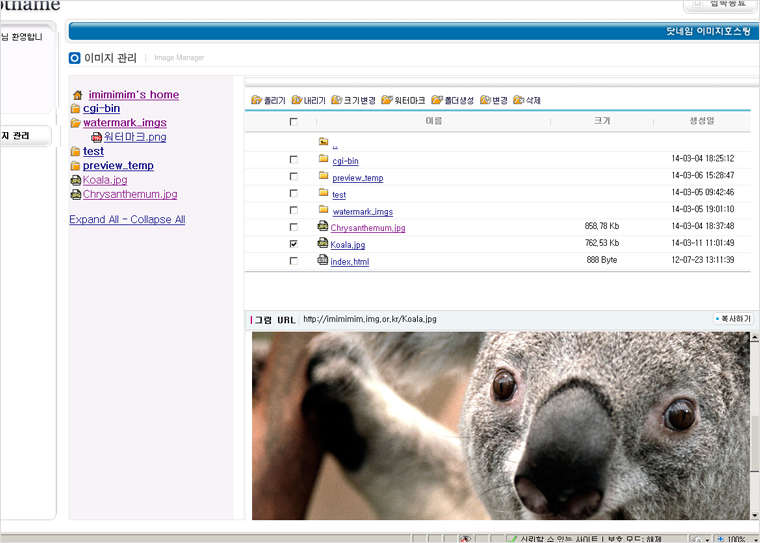Collapse All folders in the tree
The image size is (760, 543).
pos(158,220)
